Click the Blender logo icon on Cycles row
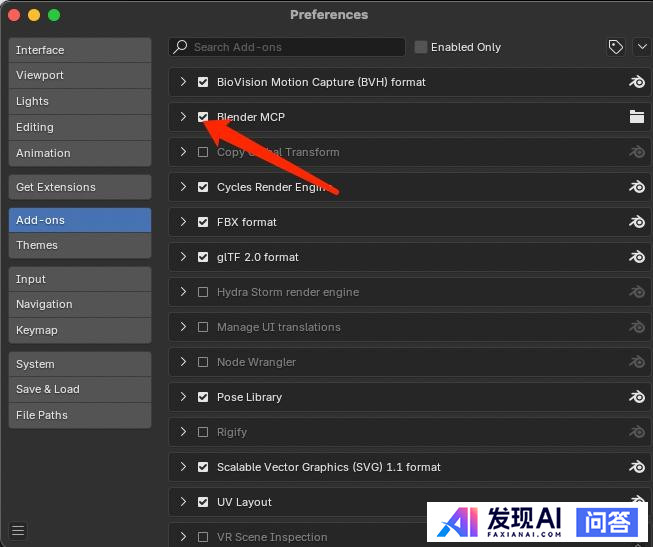 636,187
